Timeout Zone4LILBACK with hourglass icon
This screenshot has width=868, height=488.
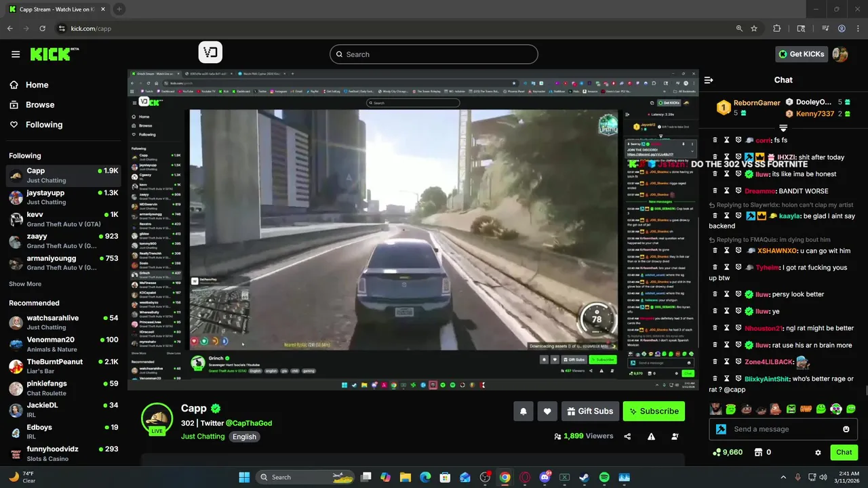pos(726,362)
